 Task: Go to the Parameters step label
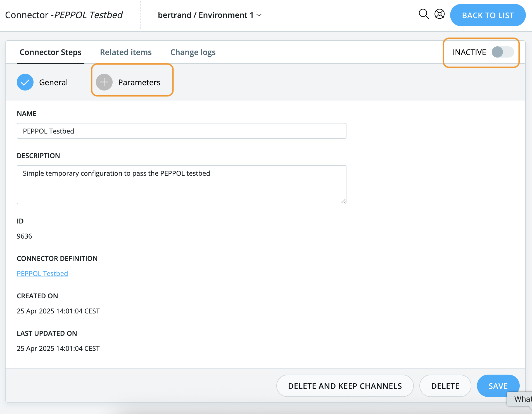[x=139, y=82]
